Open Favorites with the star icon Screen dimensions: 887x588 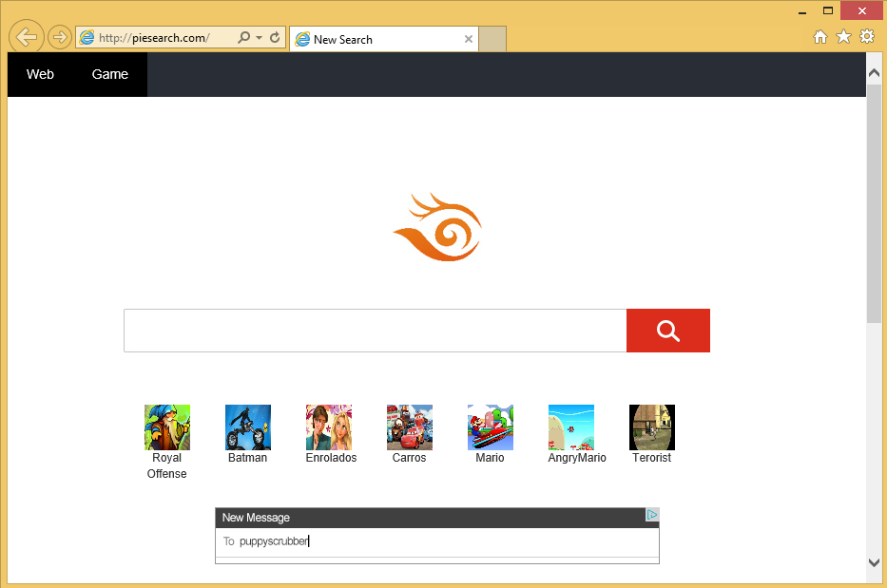tap(843, 37)
